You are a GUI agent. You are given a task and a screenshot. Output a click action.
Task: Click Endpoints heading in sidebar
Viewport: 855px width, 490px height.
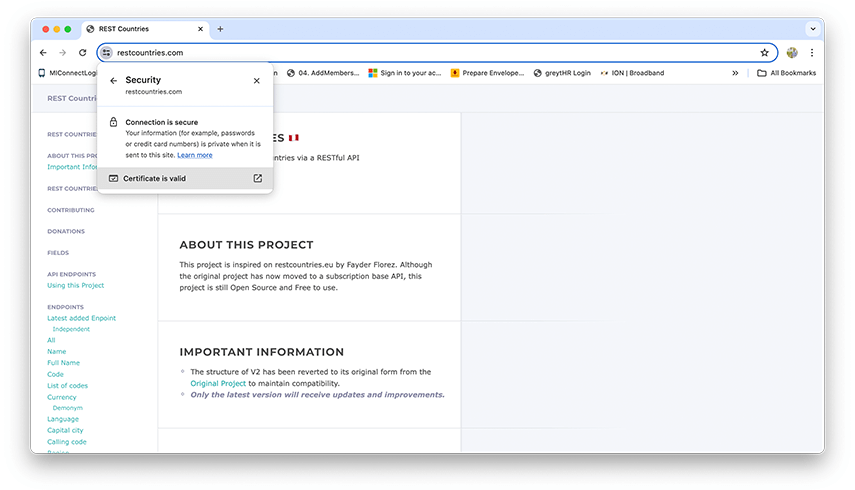point(65,307)
